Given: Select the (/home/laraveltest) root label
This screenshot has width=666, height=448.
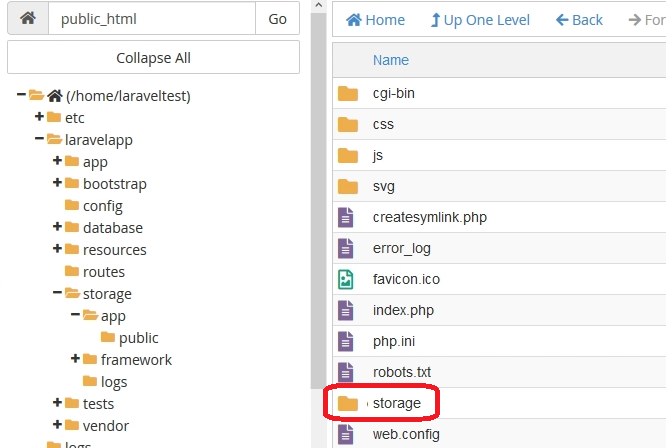Looking at the screenshot, I should tap(128, 96).
